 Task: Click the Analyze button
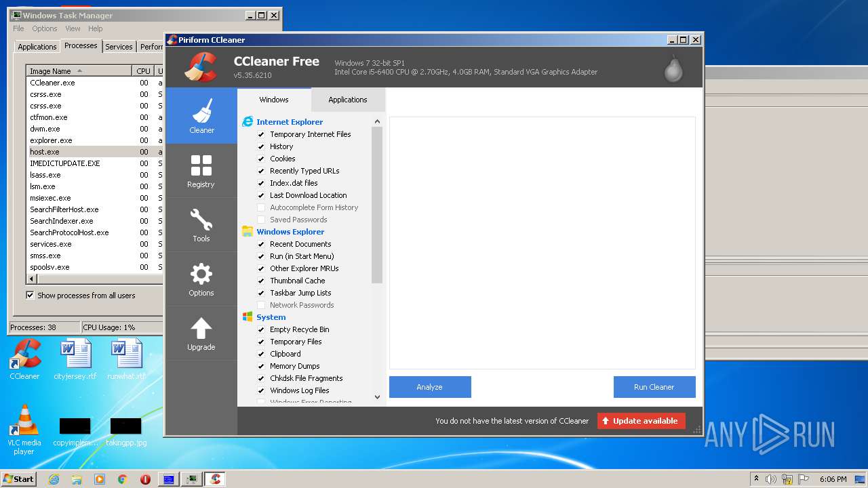coord(430,387)
